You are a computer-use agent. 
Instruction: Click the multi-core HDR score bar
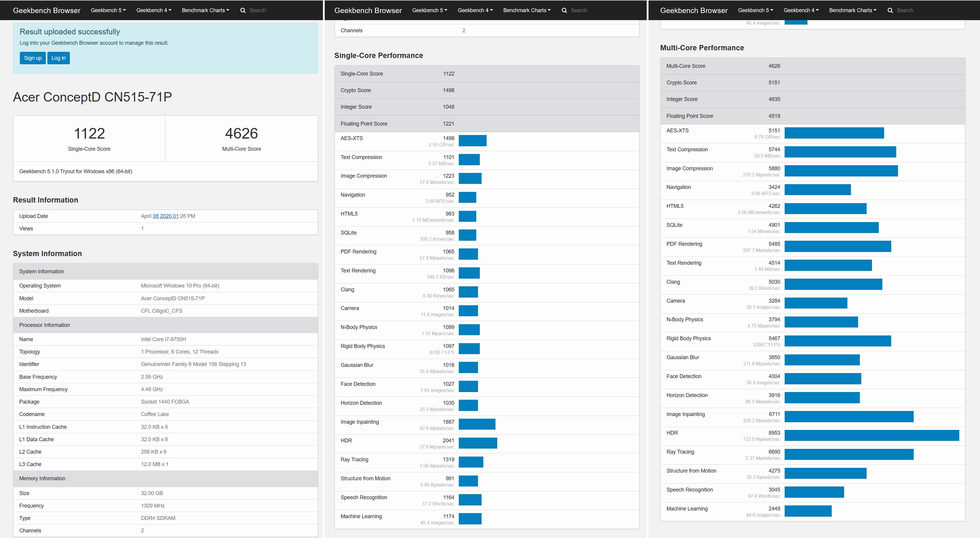point(872,435)
